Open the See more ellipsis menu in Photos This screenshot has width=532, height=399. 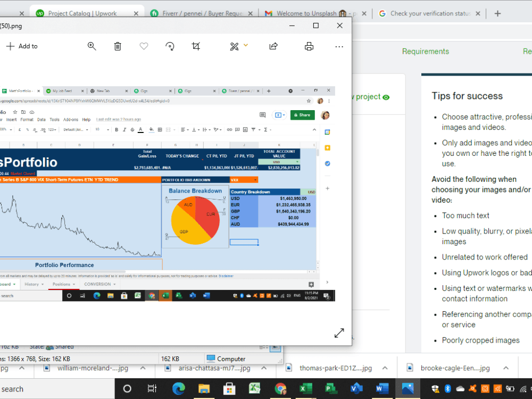coord(339,47)
